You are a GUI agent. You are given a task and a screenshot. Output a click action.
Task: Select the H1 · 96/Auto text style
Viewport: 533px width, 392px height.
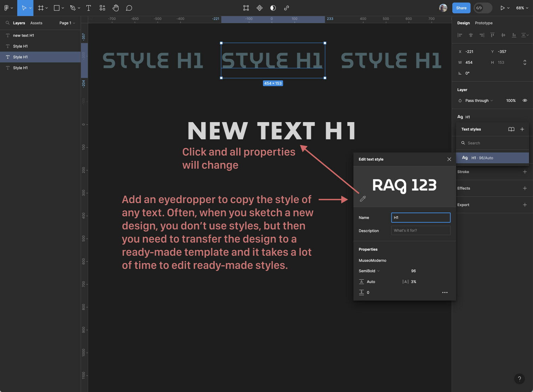[x=492, y=158]
